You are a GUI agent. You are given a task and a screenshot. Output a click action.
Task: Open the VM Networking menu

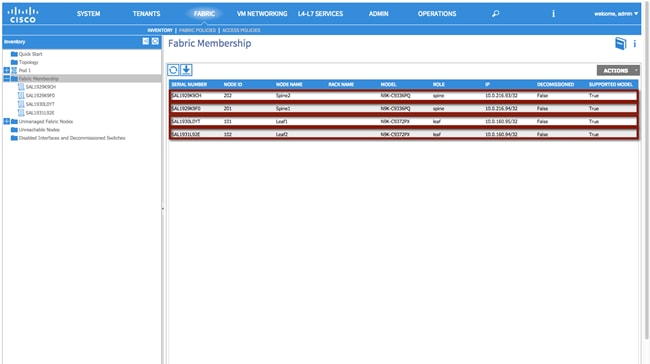click(x=262, y=14)
